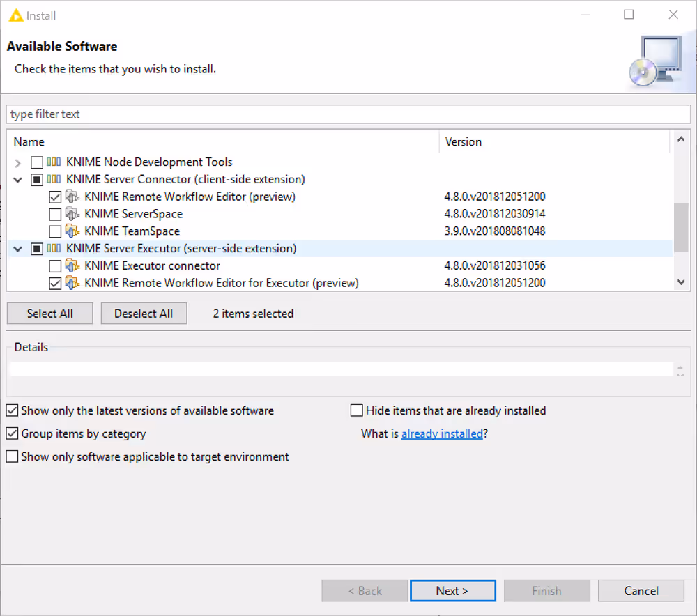Expand the KNIME Node Development Tools category

(18, 162)
